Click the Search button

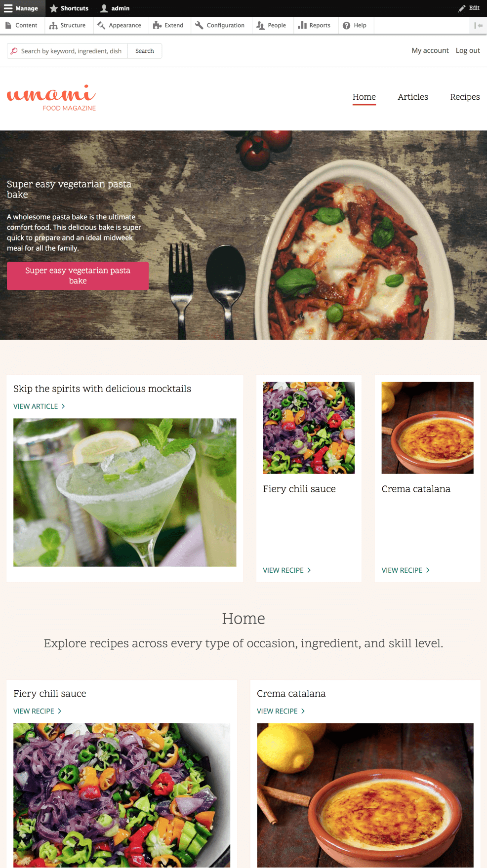point(145,51)
